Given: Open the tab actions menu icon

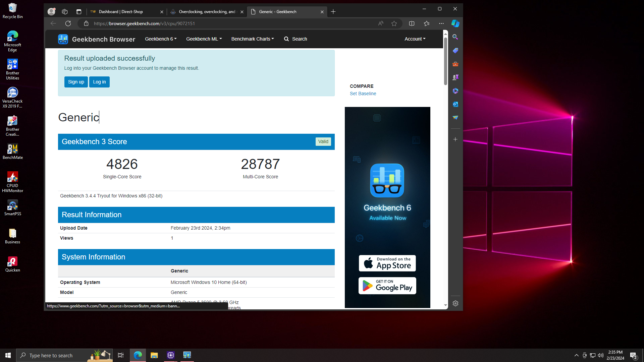Looking at the screenshot, I should [79, 12].
